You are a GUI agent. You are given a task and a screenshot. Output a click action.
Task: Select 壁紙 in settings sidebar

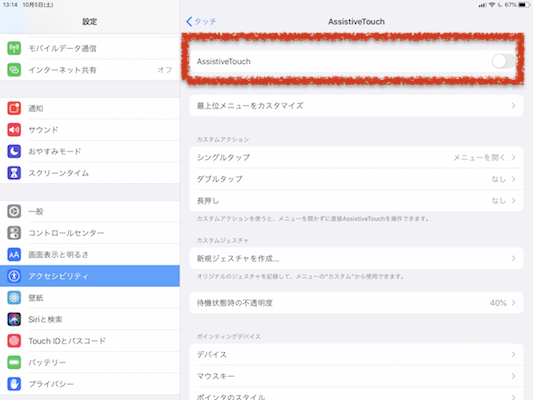pyautogui.click(x=90, y=297)
